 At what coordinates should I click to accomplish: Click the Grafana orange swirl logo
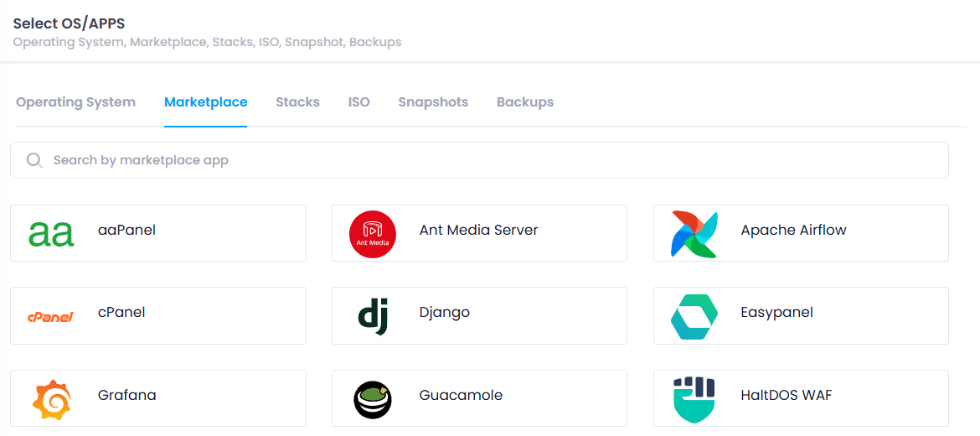click(52, 399)
